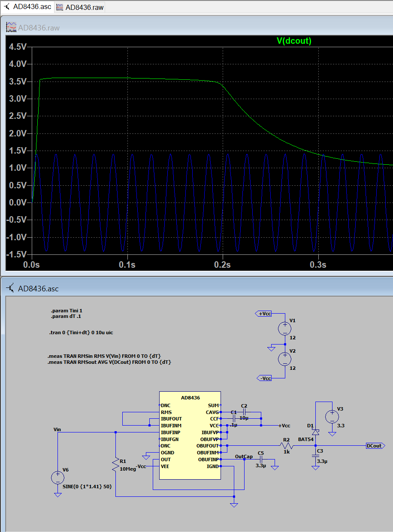Click the 0.3s time axis label
The image size is (393, 532).
pos(318,264)
